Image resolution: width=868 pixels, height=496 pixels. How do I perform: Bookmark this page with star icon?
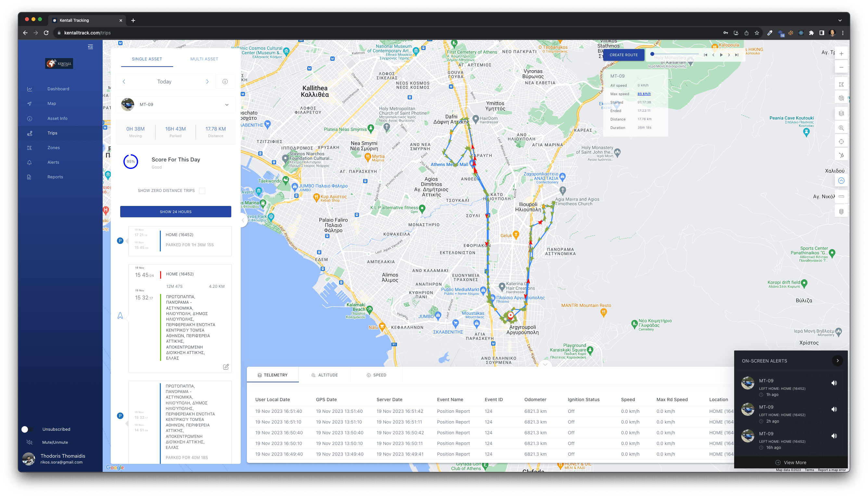757,33
